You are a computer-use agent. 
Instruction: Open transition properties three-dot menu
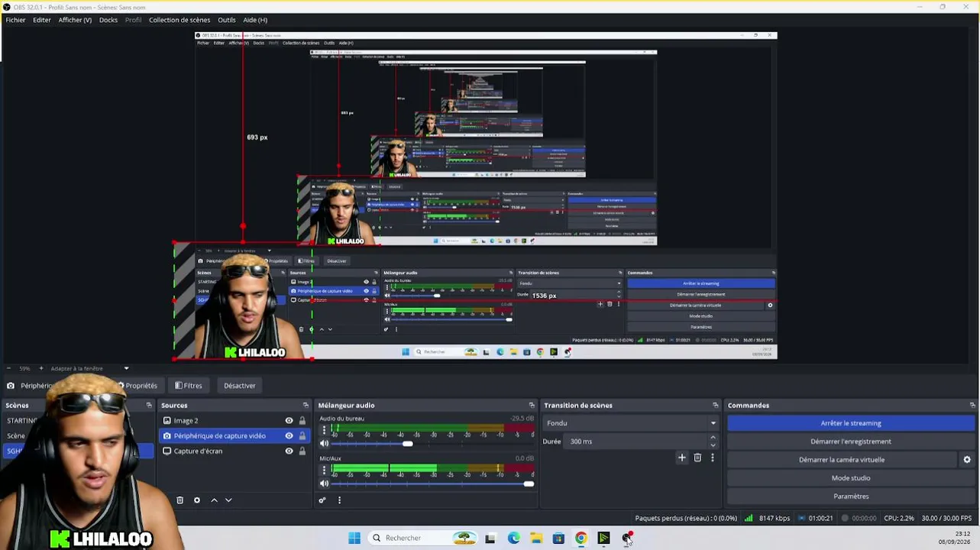click(713, 458)
